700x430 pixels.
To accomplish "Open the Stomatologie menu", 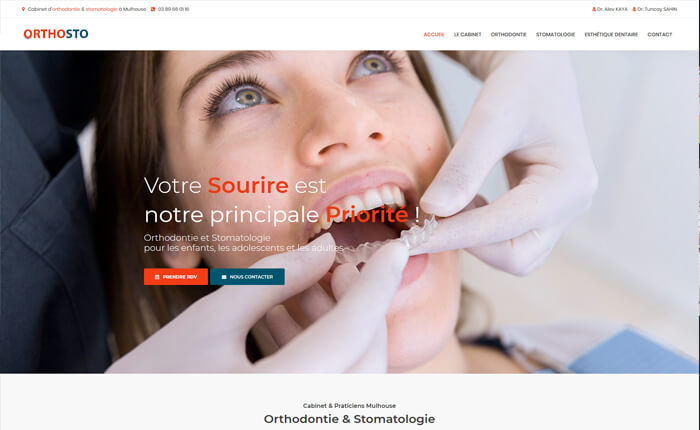I will point(555,34).
